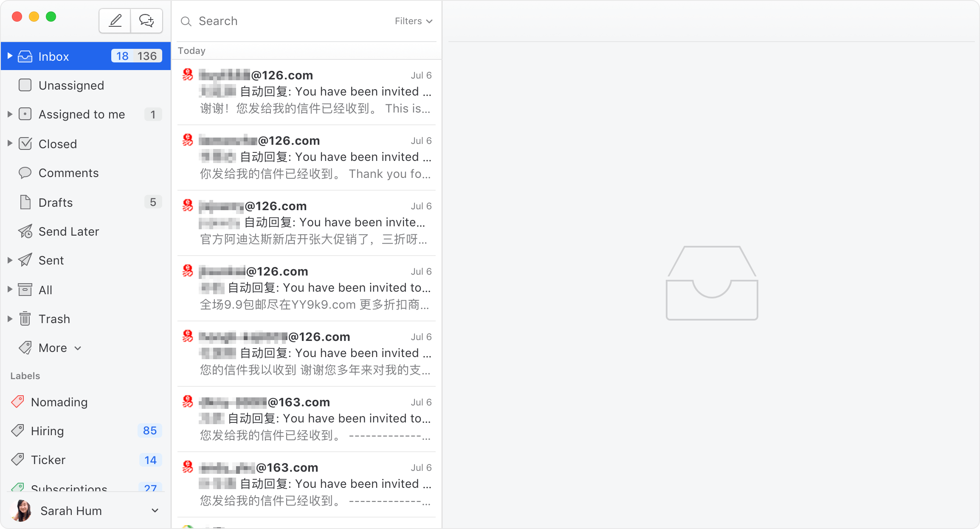The height and width of the screenshot is (529, 980).
Task: Expand the Sent folder triangle
Action: [10, 260]
